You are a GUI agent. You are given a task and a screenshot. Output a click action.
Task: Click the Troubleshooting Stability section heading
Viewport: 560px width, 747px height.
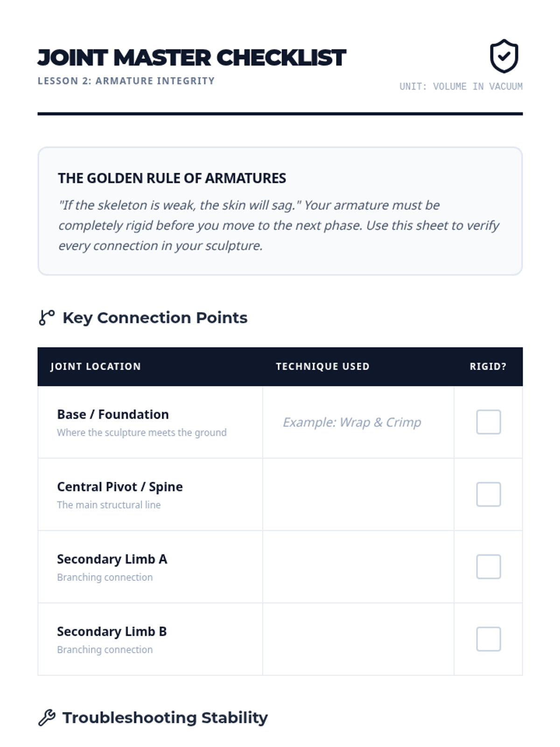coord(165,718)
